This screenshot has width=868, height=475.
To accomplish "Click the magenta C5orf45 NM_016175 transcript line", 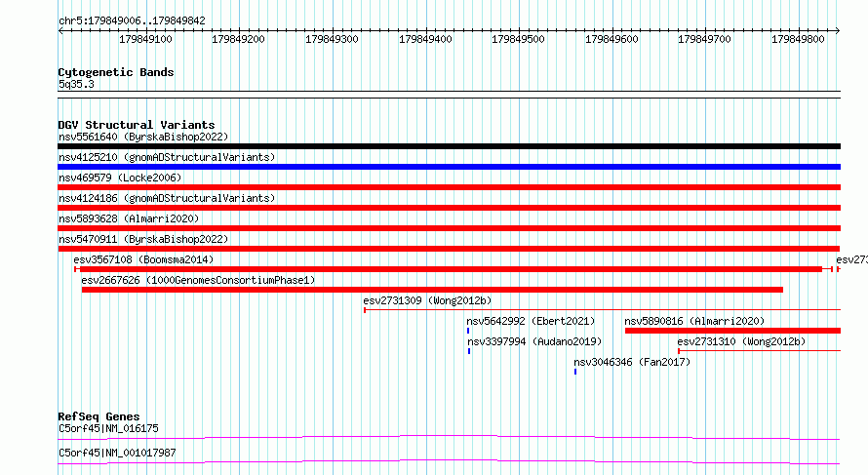I will (449, 437).
